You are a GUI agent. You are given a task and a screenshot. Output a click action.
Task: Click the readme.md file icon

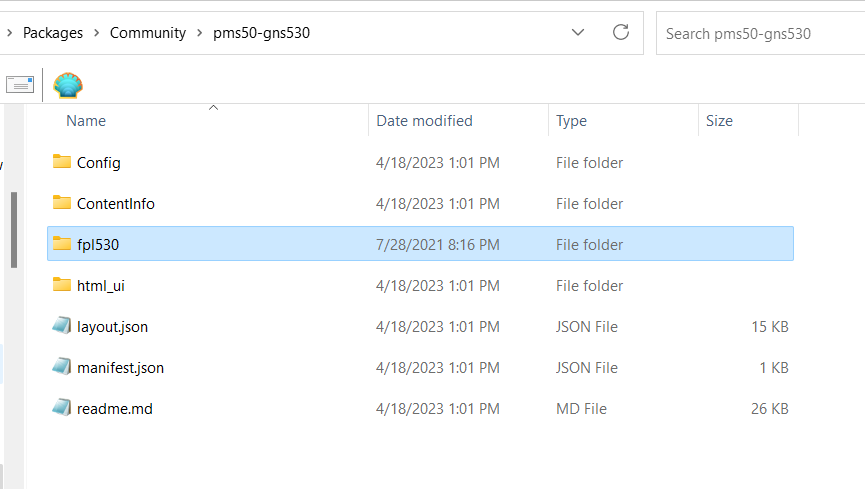click(x=62, y=408)
